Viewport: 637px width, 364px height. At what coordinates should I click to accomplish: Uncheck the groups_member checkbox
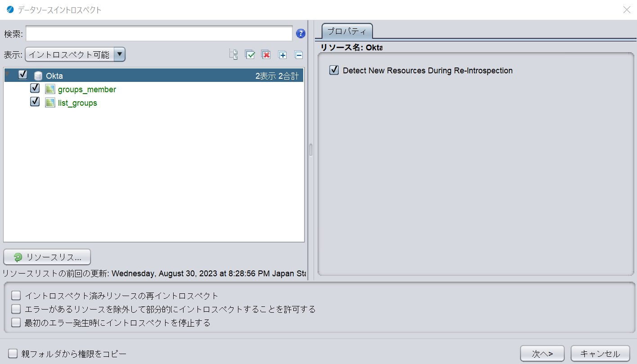click(35, 88)
